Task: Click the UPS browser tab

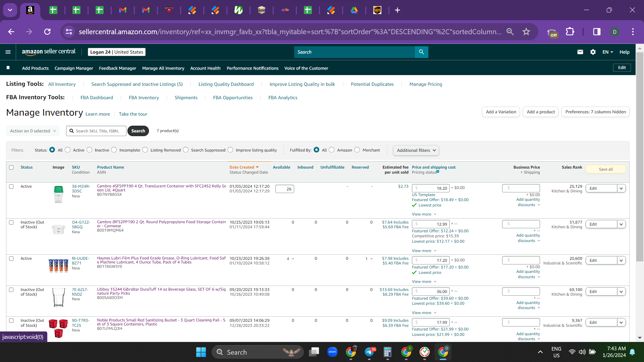Action: tap(377, 10)
